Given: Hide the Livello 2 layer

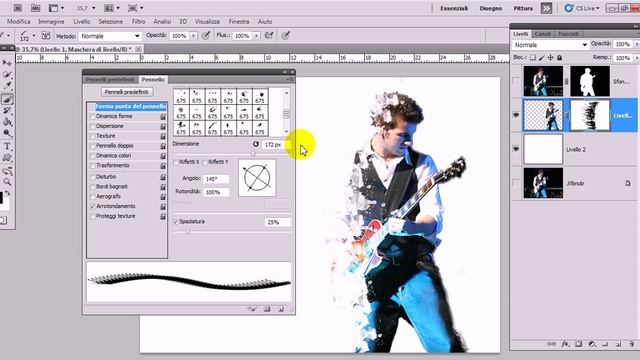Looking at the screenshot, I should coord(516,149).
